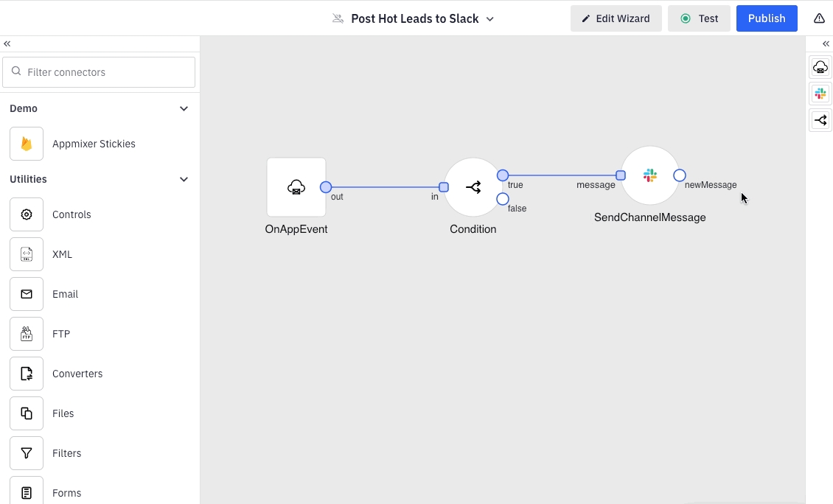Collapse the Demo connectors section
This screenshot has width=833, height=504.
[184, 108]
